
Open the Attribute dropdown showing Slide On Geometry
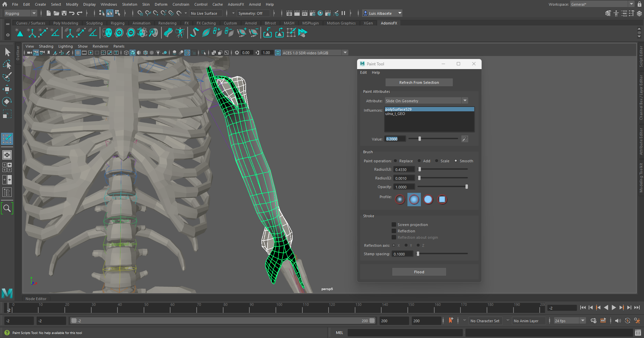point(426,101)
